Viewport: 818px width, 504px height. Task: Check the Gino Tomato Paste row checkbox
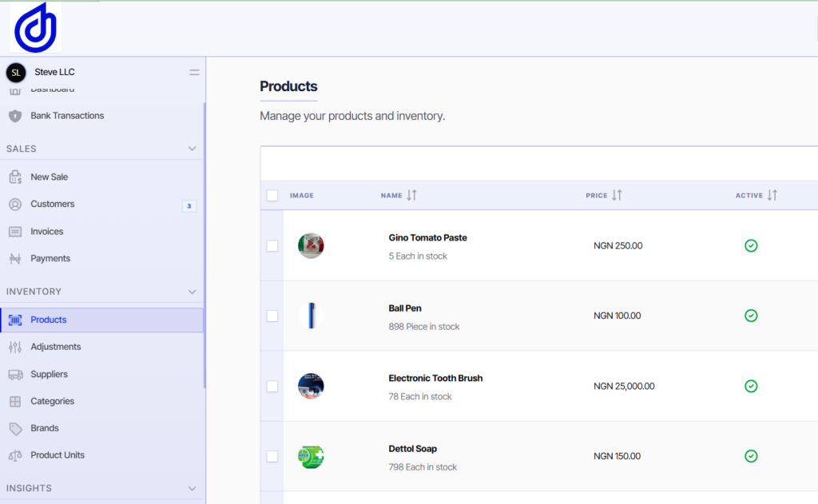coord(272,246)
